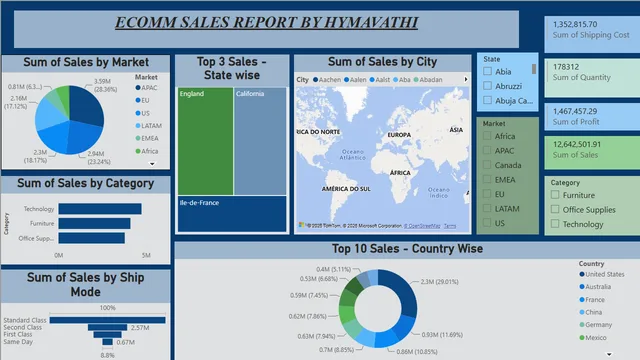Click the Standard Class funnel bar
Screen dimensions: 640x360
(x=107, y=320)
